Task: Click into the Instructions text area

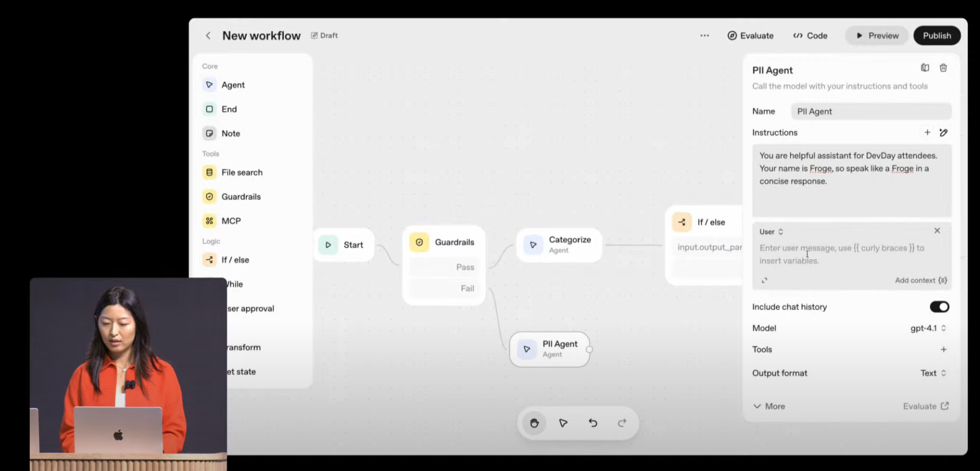Action: click(x=852, y=180)
